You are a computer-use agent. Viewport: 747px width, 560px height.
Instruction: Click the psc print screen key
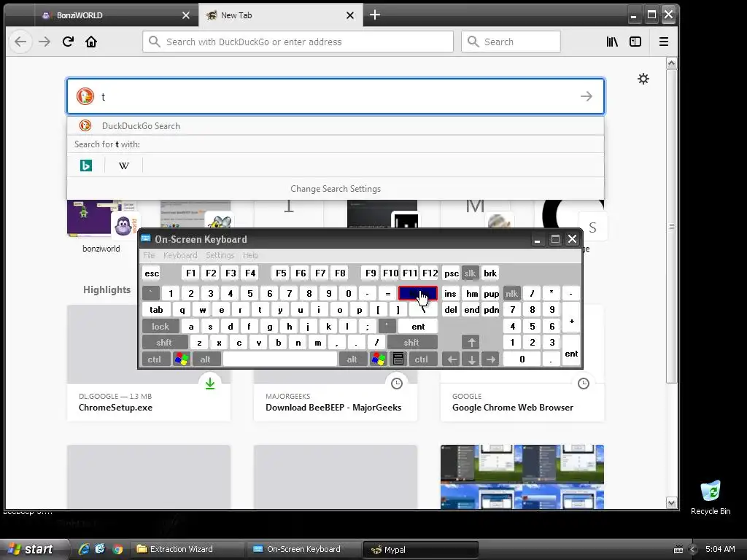(x=451, y=273)
